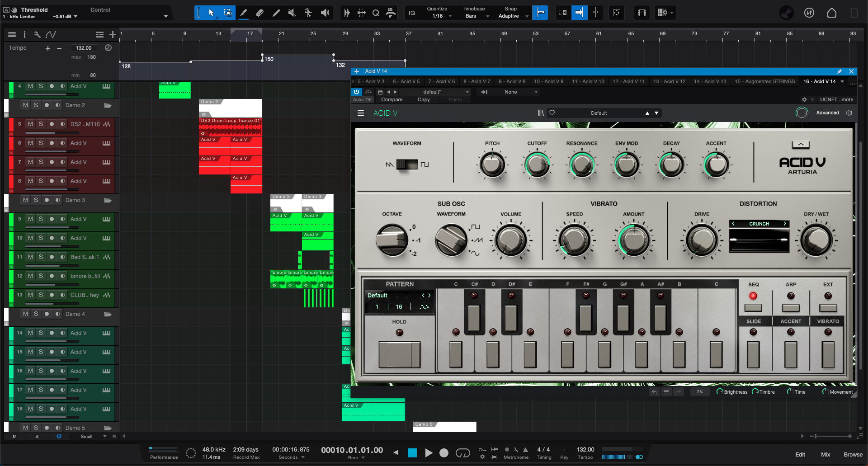Pin the Acid V 14 plugin window
868x466 pixels.
coord(839,71)
